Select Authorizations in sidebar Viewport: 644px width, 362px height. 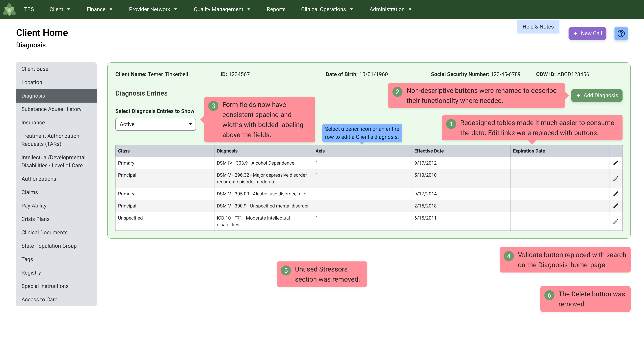(x=56, y=179)
